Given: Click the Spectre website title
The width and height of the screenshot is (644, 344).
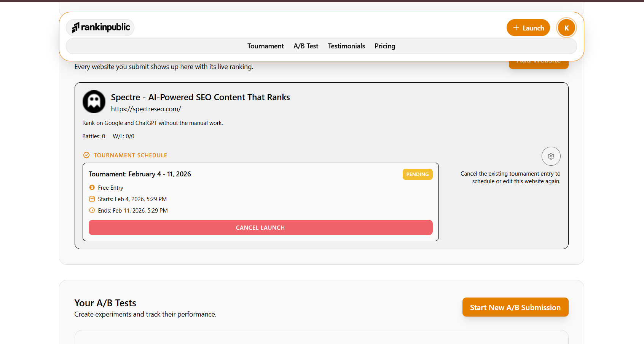Looking at the screenshot, I should pos(201,97).
